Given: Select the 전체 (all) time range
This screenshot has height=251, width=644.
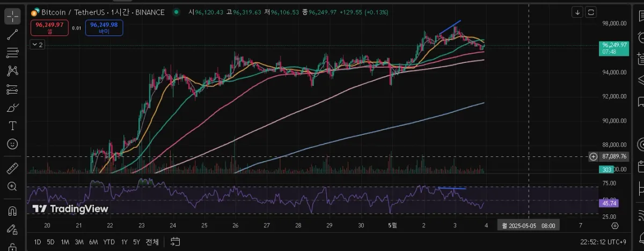Looking at the screenshot, I should (x=152, y=242).
